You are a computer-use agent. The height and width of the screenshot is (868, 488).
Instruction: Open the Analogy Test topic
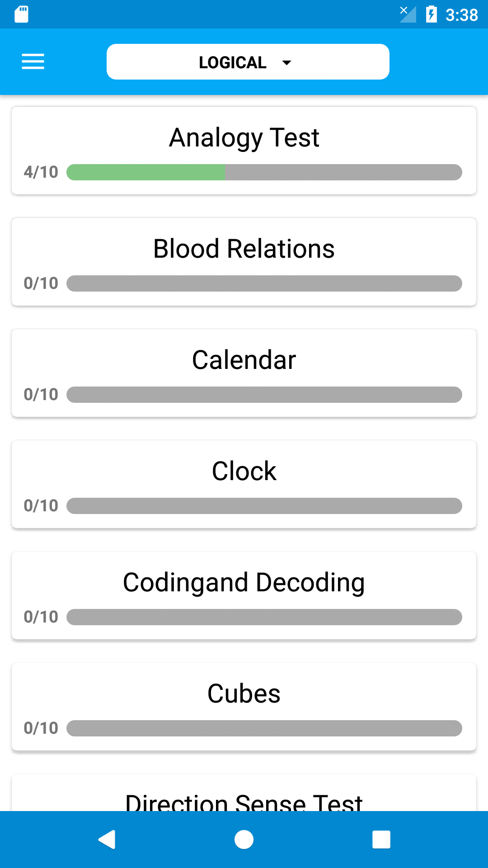pyautogui.click(x=244, y=151)
